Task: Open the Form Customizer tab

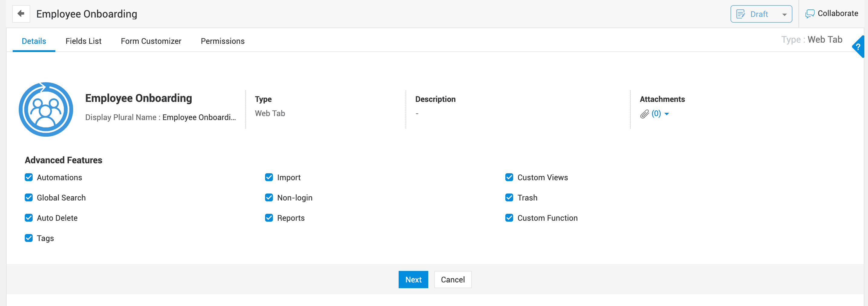Action: click(151, 41)
